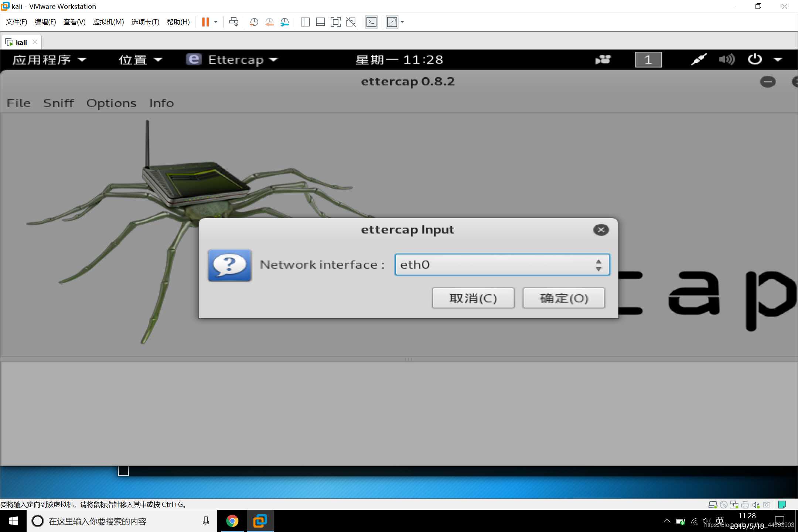798x532 pixels.
Task: Open the 查看(V) menu
Action: 74,22
